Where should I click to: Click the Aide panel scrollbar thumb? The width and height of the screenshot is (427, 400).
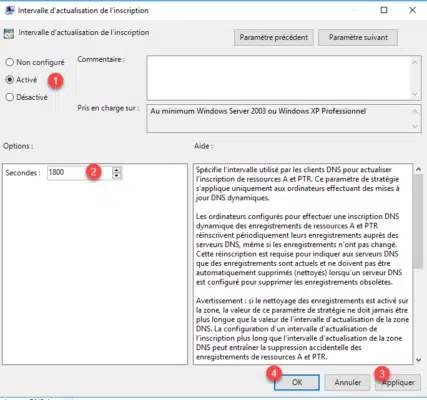(419, 221)
